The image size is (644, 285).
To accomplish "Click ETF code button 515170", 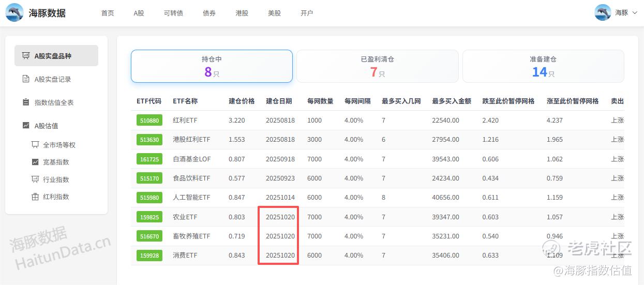I will coord(149,178).
